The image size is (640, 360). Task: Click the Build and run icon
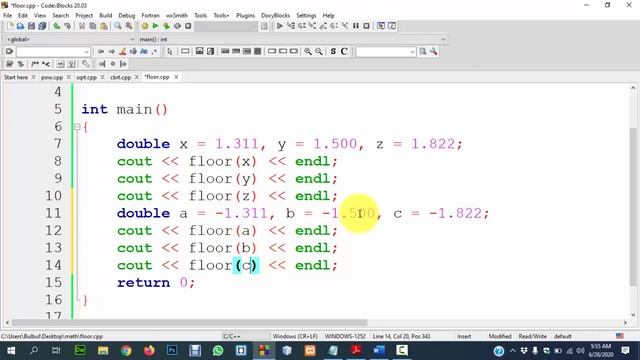[x=166, y=26]
